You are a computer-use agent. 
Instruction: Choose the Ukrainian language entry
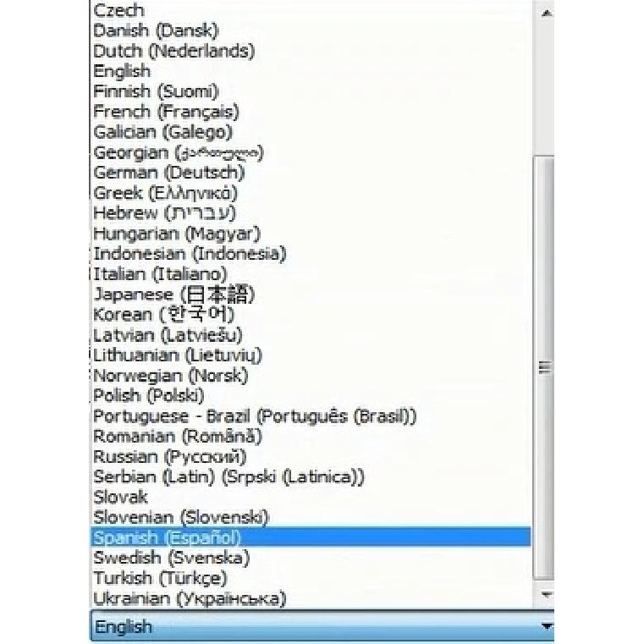311,598
